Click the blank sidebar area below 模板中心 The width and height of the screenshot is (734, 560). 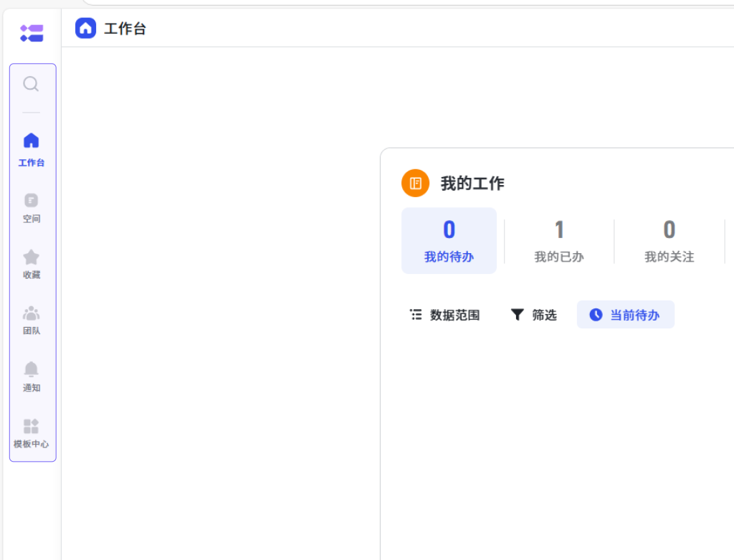(x=32, y=509)
